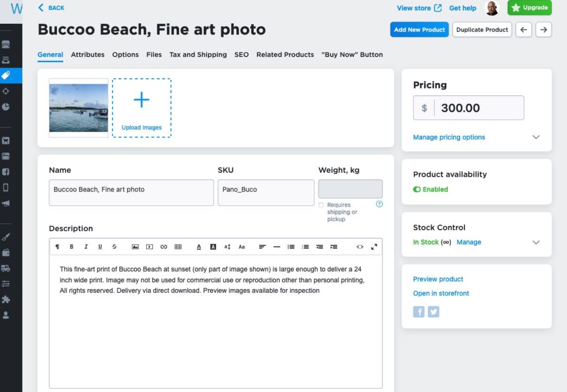The height and width of the screenshot is (392, 567).
Task: Insert an image into the description
Action: tap(135, 247)
